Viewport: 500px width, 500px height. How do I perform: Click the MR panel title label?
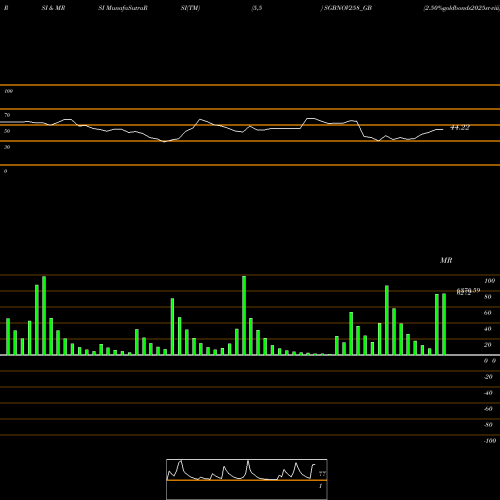[446, 260]
